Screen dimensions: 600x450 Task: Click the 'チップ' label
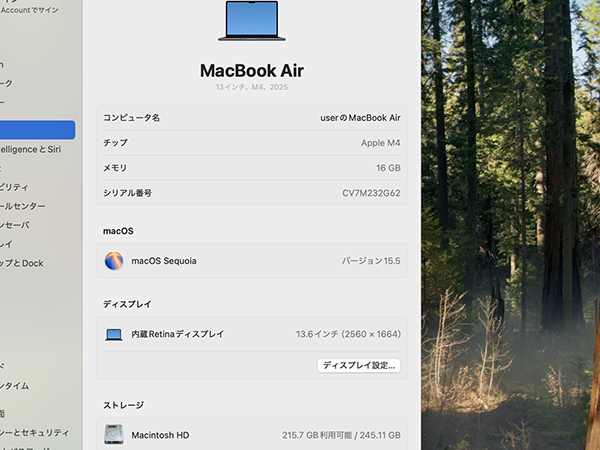[x=115, y=143]
